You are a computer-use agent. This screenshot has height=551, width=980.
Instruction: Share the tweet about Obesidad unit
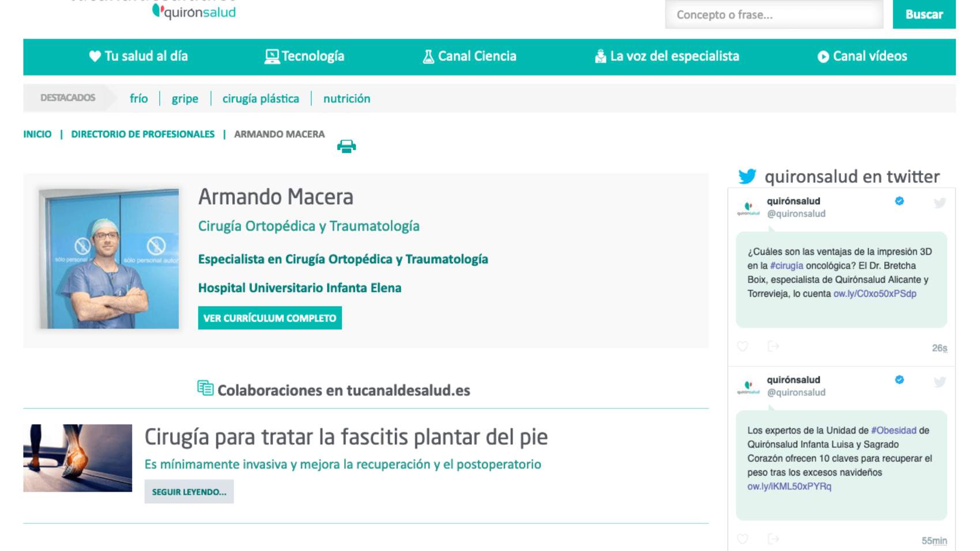click(774, 539)
